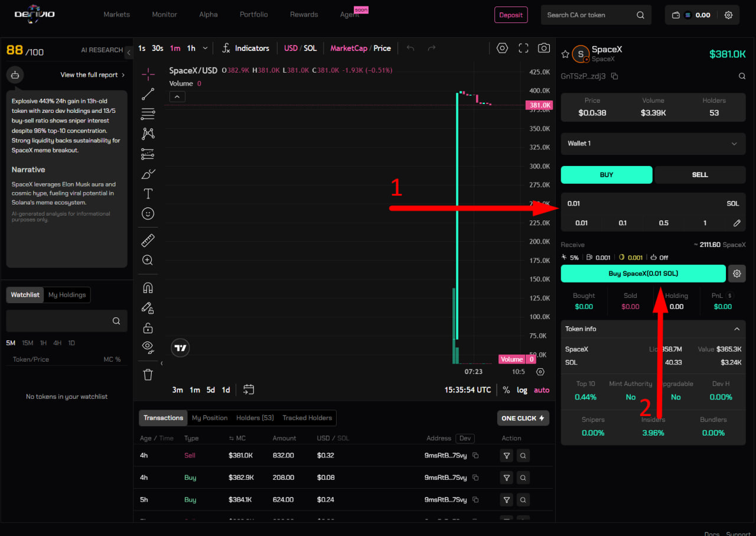Edit preset amounts with the pencil icon
Screen dimensions: 756x536
click(x=737, y=223)
